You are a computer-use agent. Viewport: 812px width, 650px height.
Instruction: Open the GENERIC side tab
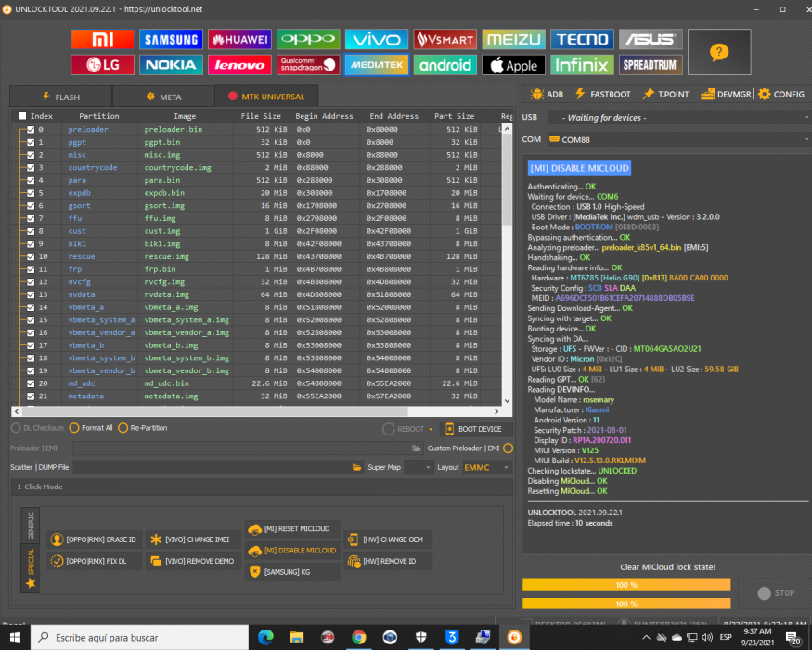click(x=31, y=525)
